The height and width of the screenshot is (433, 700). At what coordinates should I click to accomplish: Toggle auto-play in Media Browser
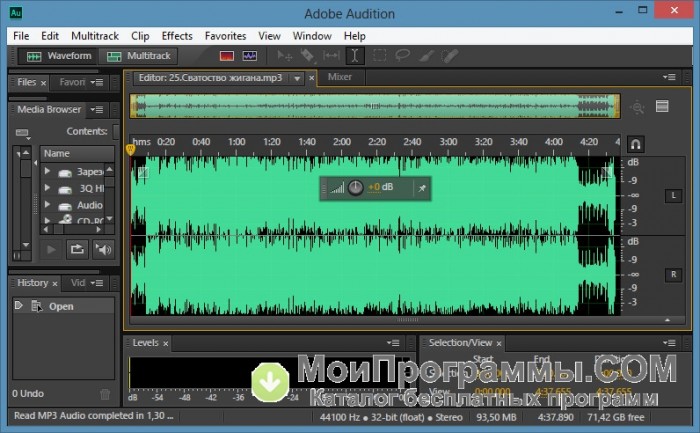click(x=103, y=250)
